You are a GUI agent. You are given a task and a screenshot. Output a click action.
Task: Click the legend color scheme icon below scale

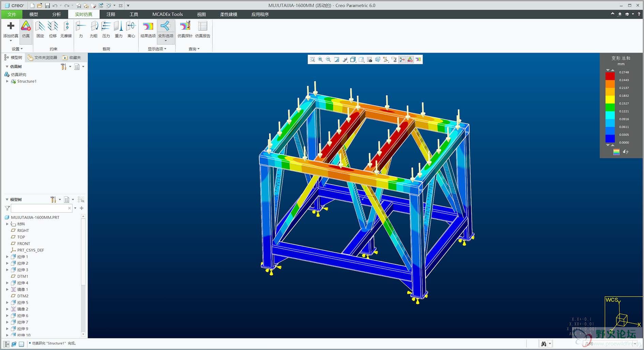click(x=616, y=152)
